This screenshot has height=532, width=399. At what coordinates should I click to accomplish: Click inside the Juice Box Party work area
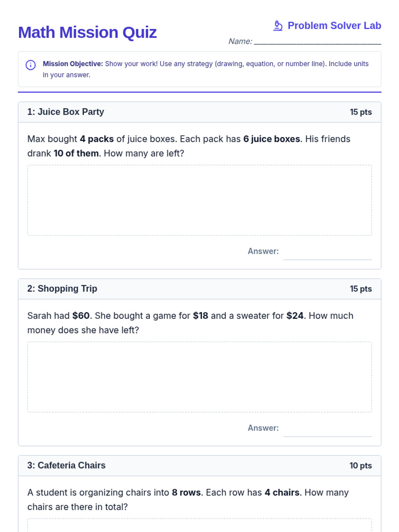[x=199, y=200]
